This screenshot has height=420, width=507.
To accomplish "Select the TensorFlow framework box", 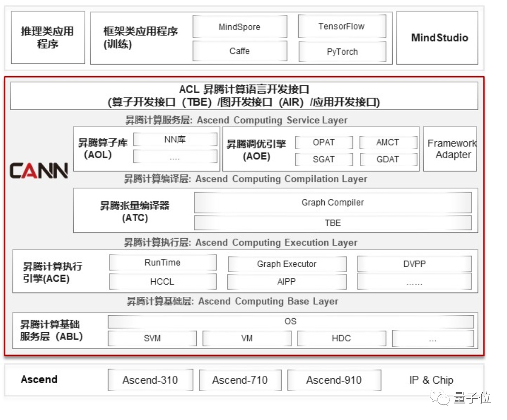I will [x=342, y=26].
